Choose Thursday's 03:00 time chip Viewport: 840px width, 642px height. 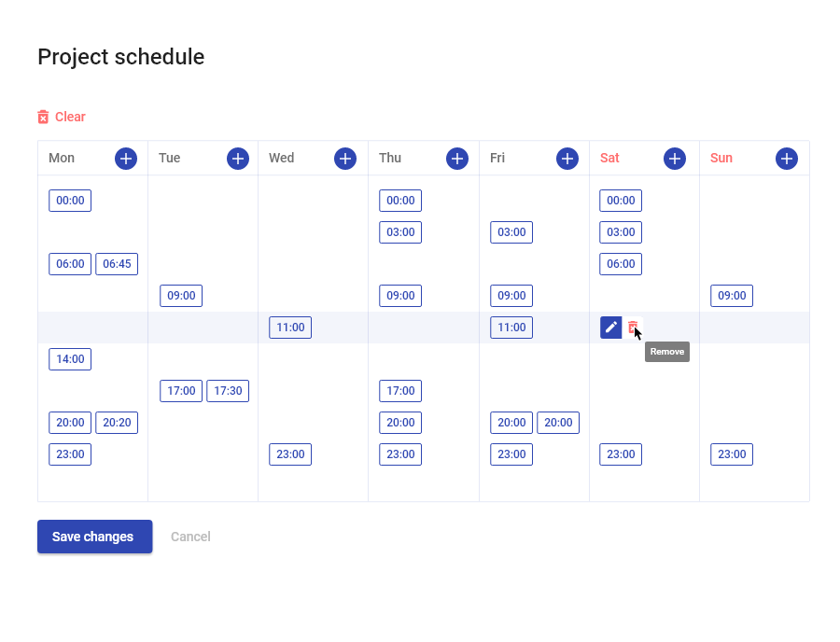click(400, 232)
